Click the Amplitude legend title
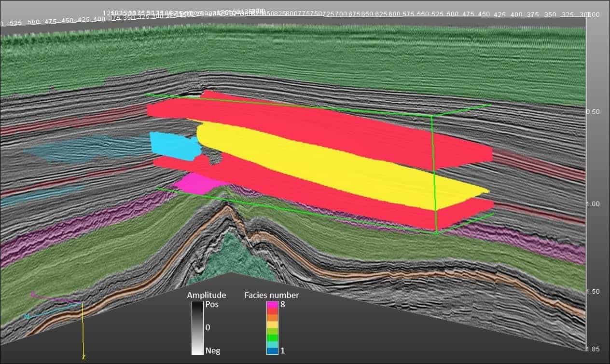Screen dimensions: 610x364 point(207,295)
